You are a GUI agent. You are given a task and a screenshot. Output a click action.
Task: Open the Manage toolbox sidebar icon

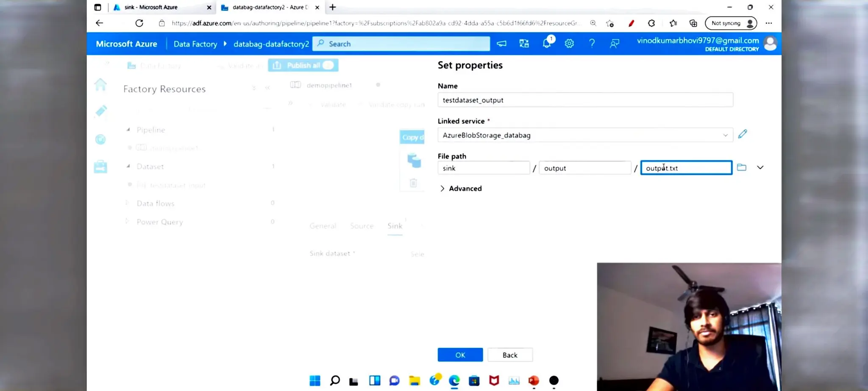(100, 167)
